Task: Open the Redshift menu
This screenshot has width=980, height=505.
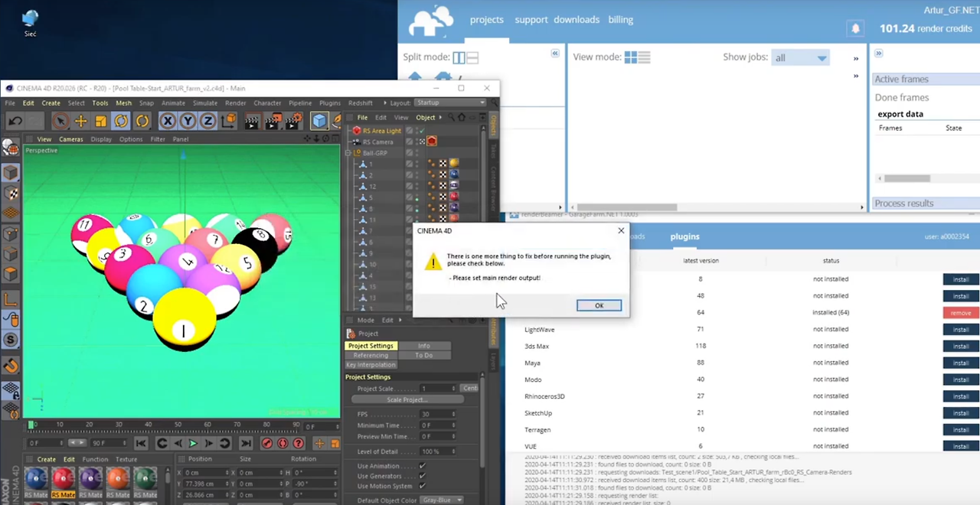Action: pyautogui.click(x=360, y=103)
